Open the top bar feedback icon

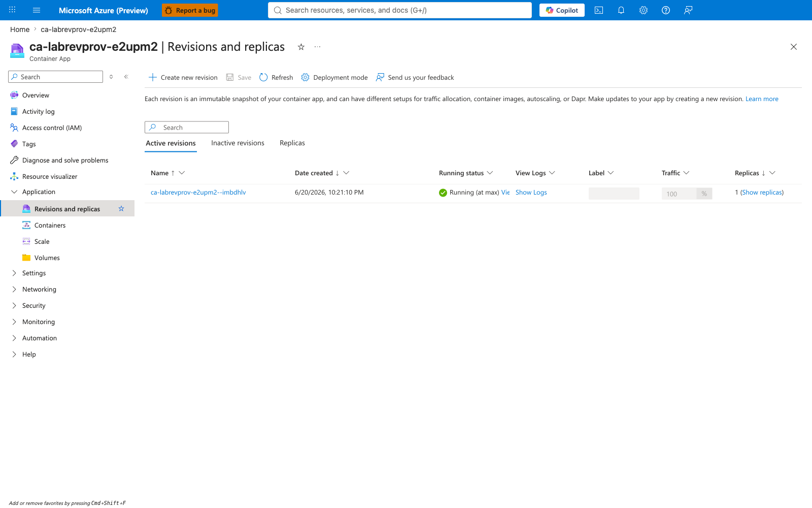coord(688,10)
